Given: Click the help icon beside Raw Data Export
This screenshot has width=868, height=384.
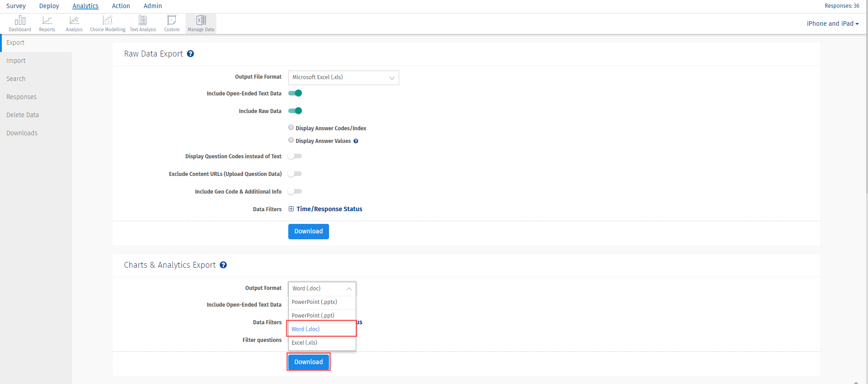Looking at the screenshot, I should tap(191, 54).
